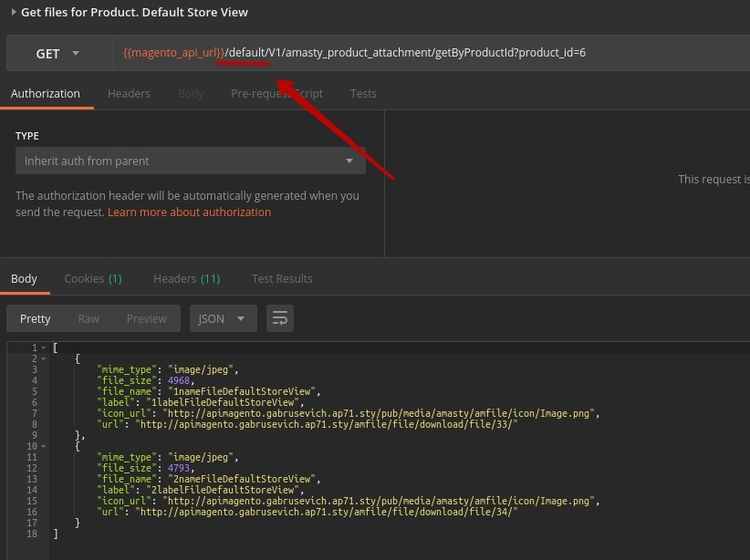This screenshot has width=750, height=560.
Task: Switch to Preview response view
Action: tap(147, 318)
